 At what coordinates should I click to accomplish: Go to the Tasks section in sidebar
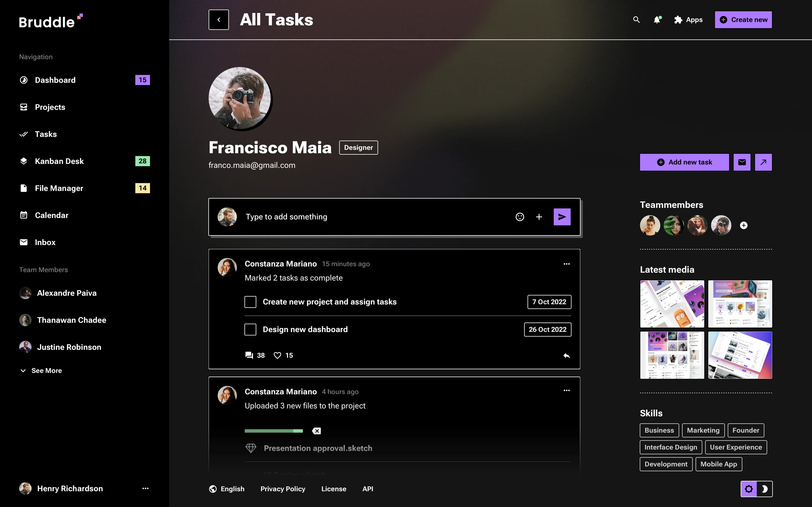pyautogui.click(x=46, y=134)
